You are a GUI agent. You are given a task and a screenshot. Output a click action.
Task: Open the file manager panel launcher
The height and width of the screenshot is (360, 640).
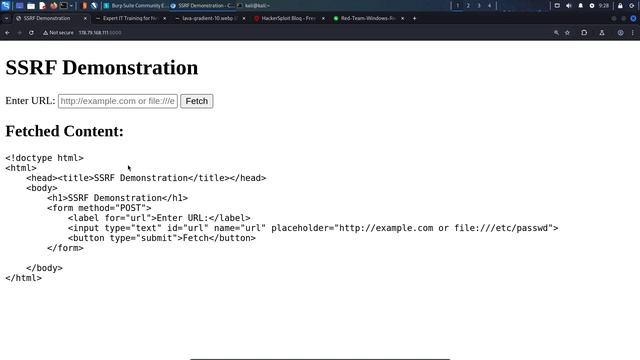point(31,6)
